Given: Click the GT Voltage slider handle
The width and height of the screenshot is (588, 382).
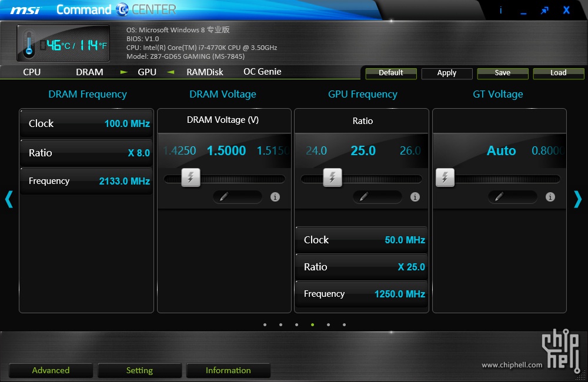Looking at the screenshot, I should click(x=445, y=177).
